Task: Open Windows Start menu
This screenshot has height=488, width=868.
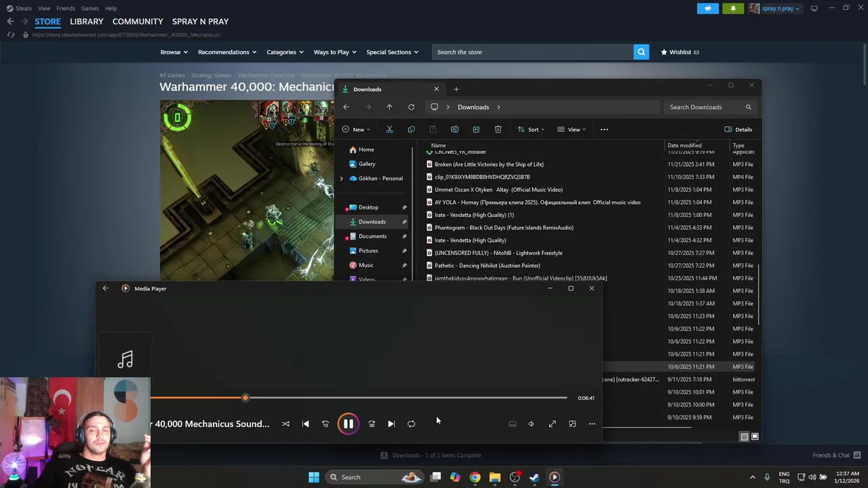Action: 314,477
